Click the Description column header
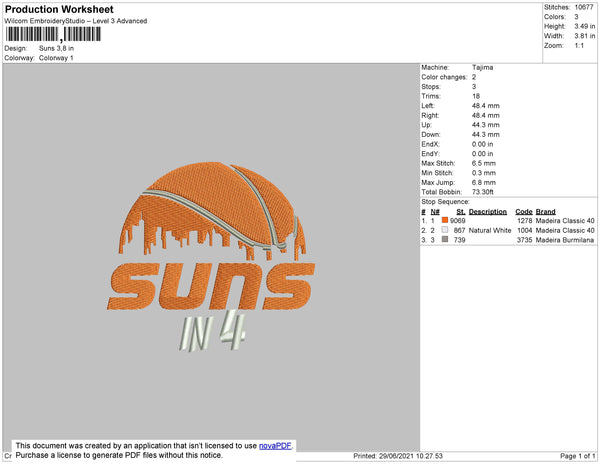The height and width of the screenshot is (464, 600). pyautogui.click(x=488, y=212)
